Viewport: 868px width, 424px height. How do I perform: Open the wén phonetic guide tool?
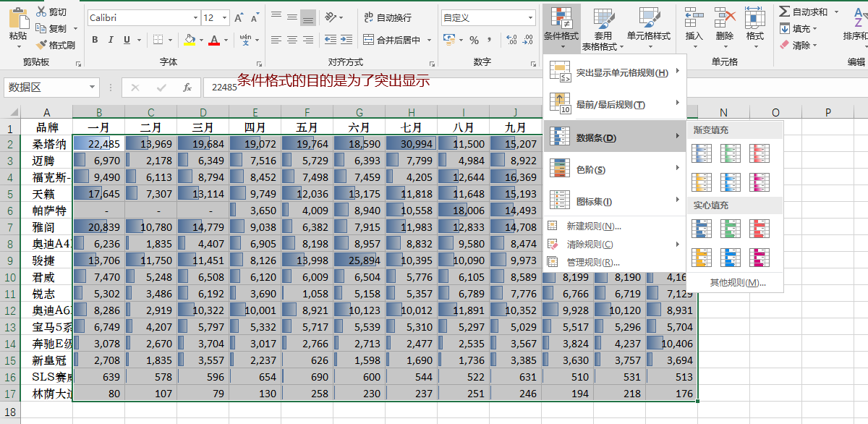(x=246, y=40)
